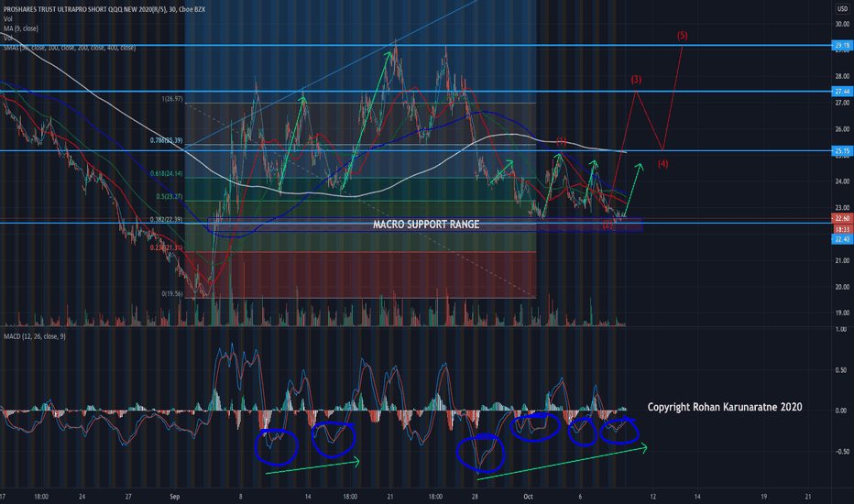
Task: Select the red wave (4) label
Action: point(662,163)
